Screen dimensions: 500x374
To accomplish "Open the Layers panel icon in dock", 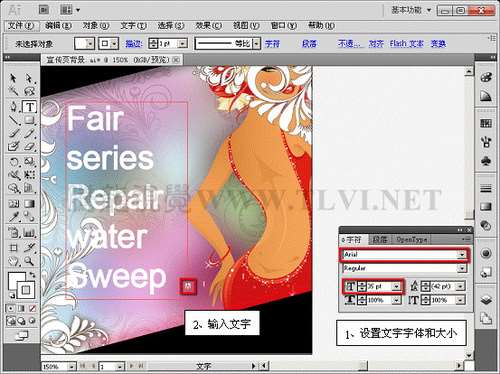I will click(486, 300).
